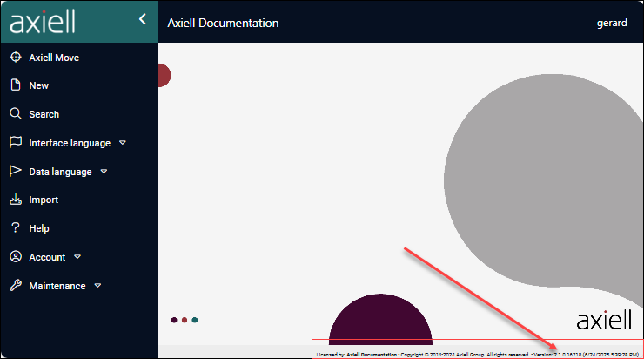
Task: Collapse the sidebar with the left chevron
Action: [142, 19]
